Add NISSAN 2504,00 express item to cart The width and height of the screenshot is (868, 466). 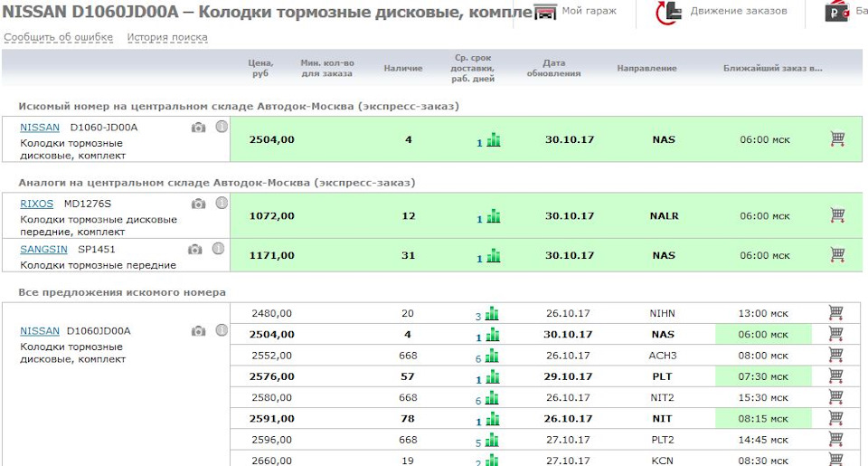837,138
